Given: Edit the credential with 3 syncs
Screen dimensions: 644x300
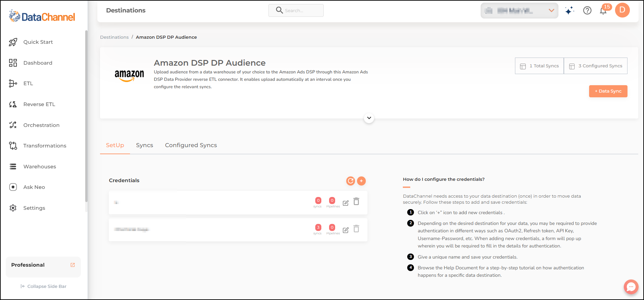Looking at the screenshot, I should (346, 230).
